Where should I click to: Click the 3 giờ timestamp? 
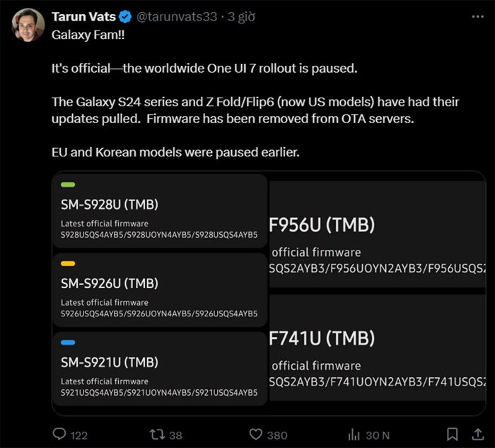(241, 17)
